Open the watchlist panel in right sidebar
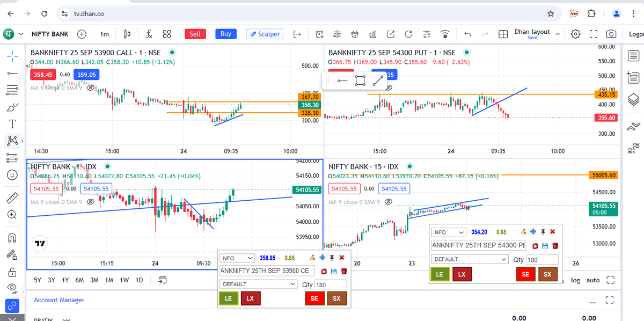 point(633,56)
